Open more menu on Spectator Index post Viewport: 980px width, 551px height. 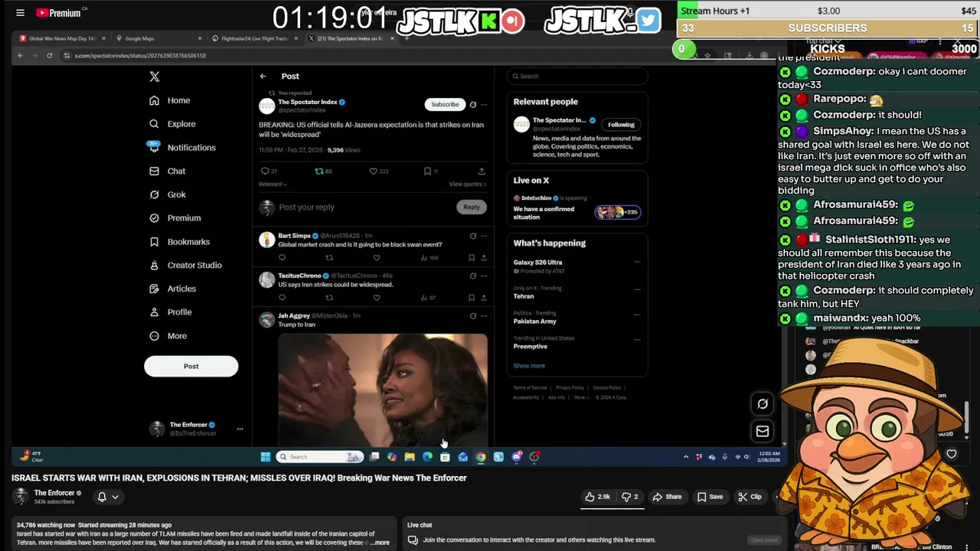(483, 104)
